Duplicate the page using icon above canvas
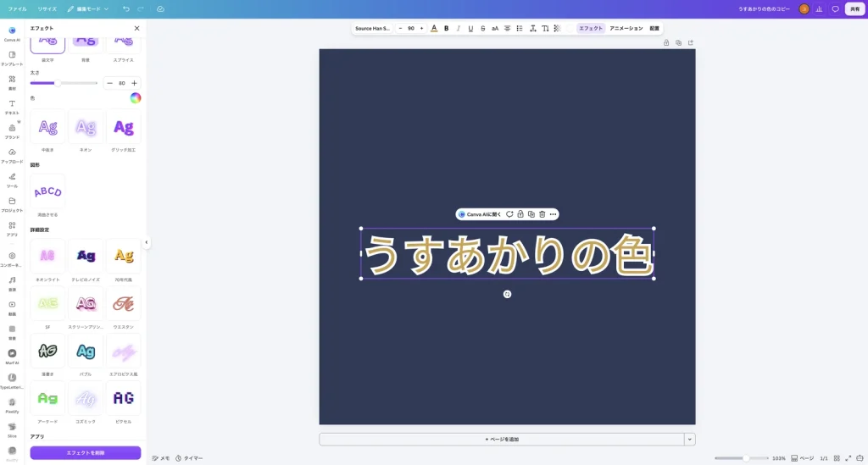 point(678,42)
